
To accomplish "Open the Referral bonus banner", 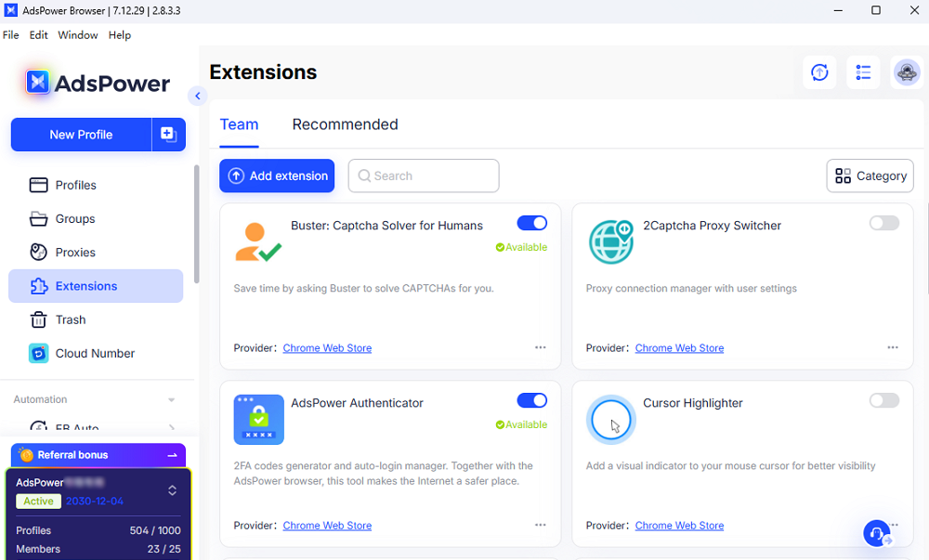I will (x=98, y=455).
